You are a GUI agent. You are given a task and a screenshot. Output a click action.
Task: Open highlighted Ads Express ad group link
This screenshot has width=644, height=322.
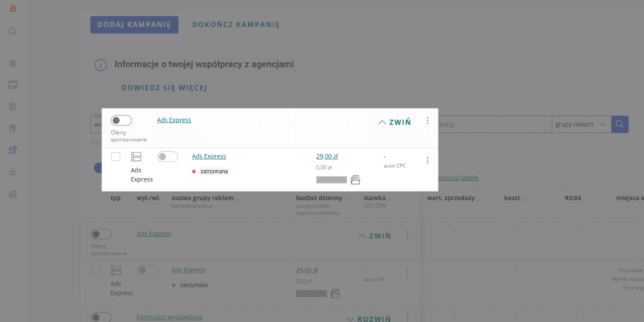(x=209, y=156)
